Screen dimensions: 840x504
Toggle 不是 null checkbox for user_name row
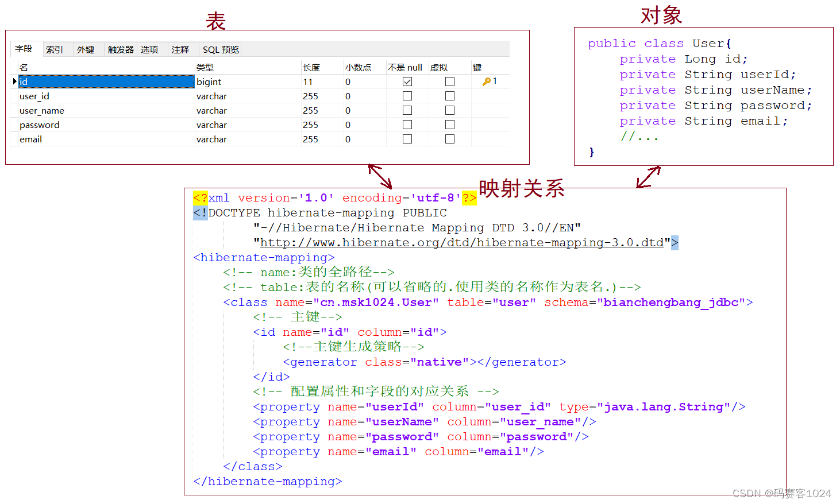coord(407,110)
